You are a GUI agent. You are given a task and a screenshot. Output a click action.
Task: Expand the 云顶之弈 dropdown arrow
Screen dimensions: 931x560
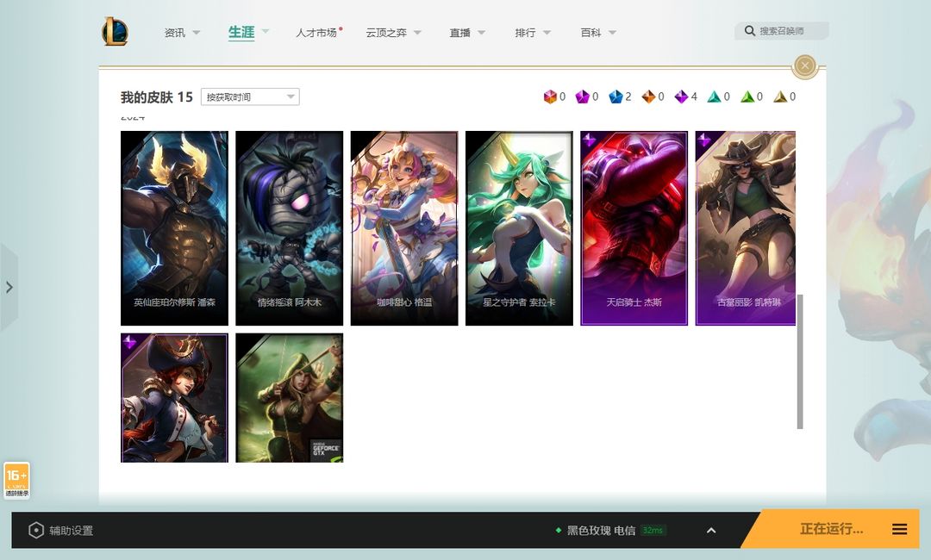click(x=417, y=33)
